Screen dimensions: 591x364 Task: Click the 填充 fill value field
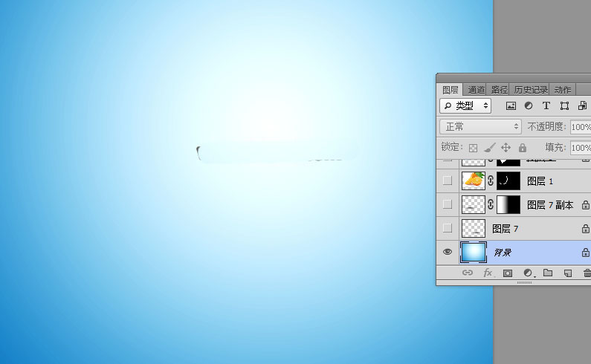581,147
